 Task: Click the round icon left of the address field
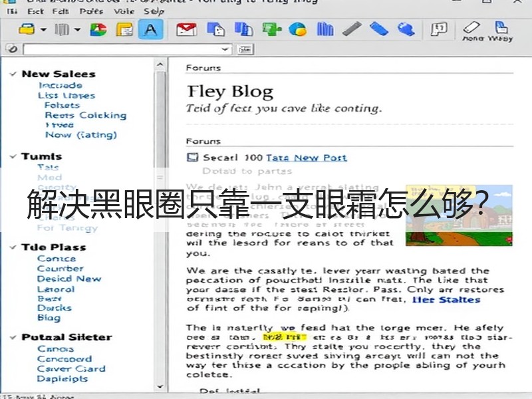12,49
